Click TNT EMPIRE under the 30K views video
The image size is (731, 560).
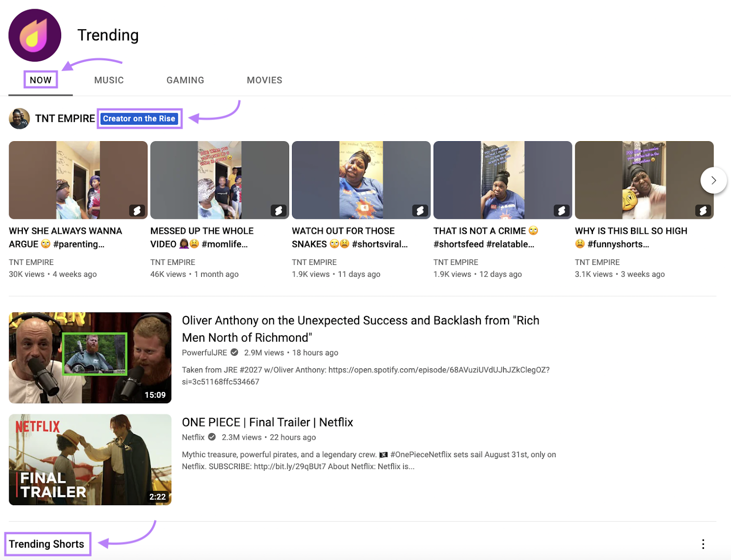(x=31, y=262)
